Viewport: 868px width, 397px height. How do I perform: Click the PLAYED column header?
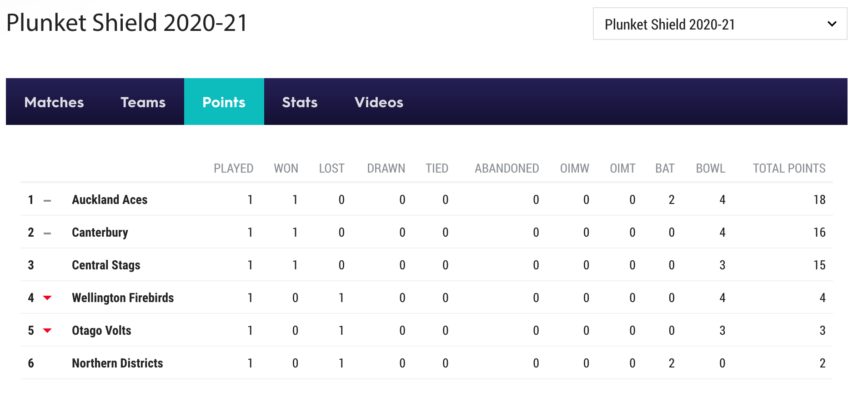233,169
